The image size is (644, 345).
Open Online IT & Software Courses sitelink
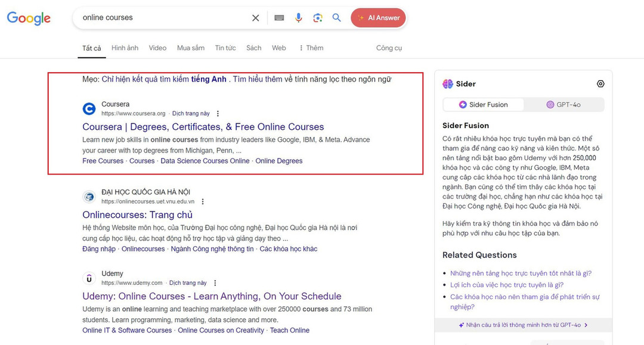[127, 330]
